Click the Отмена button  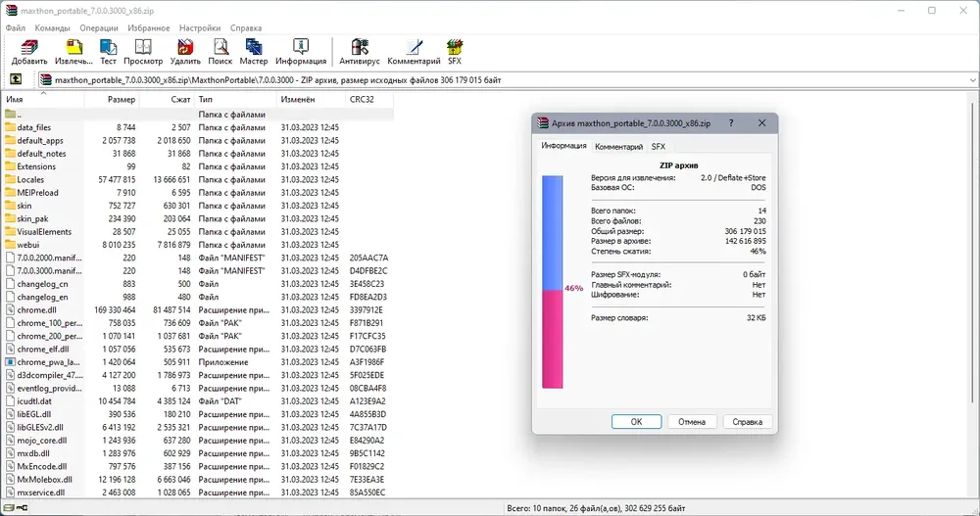click(x=692, y=422)
